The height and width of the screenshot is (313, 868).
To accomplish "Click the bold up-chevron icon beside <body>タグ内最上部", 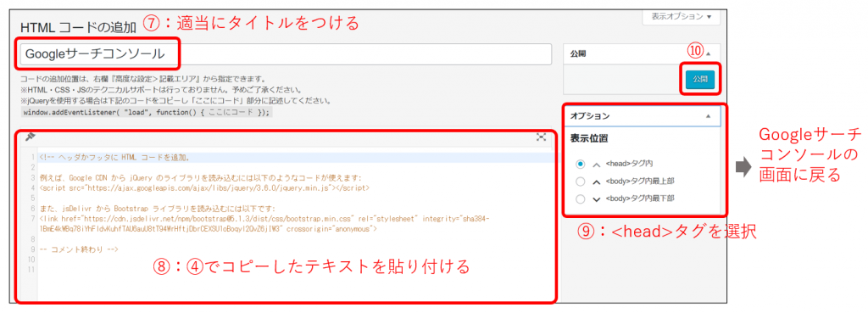I will (596, 182).
